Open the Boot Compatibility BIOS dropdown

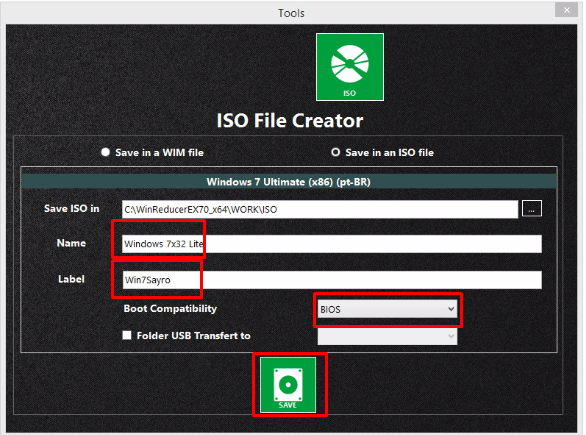click(x=387, y=309)
